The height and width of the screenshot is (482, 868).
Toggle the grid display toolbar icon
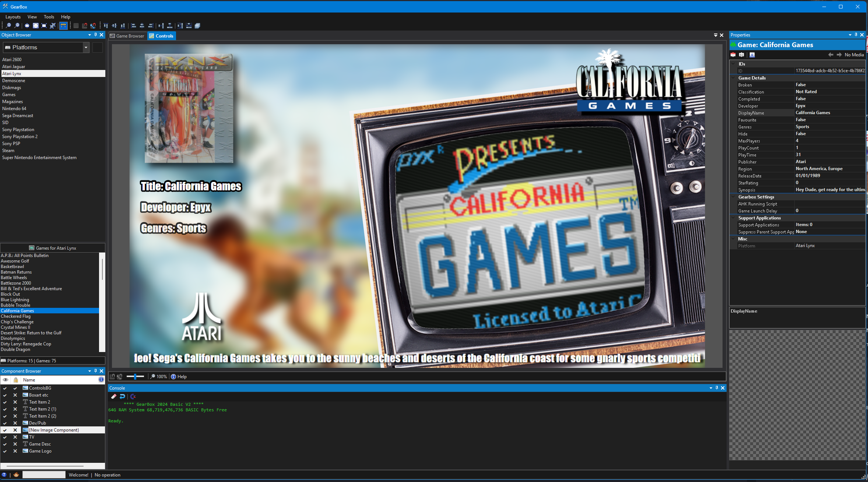76,25
